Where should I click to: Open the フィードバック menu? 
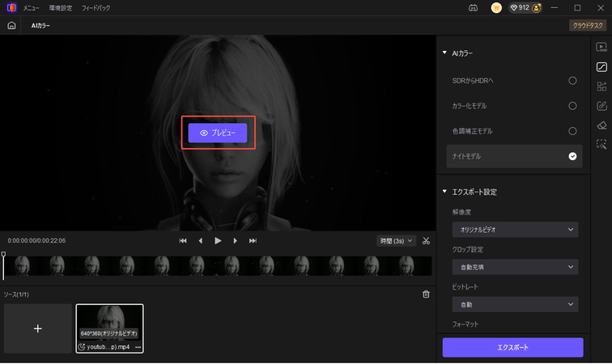96,8
